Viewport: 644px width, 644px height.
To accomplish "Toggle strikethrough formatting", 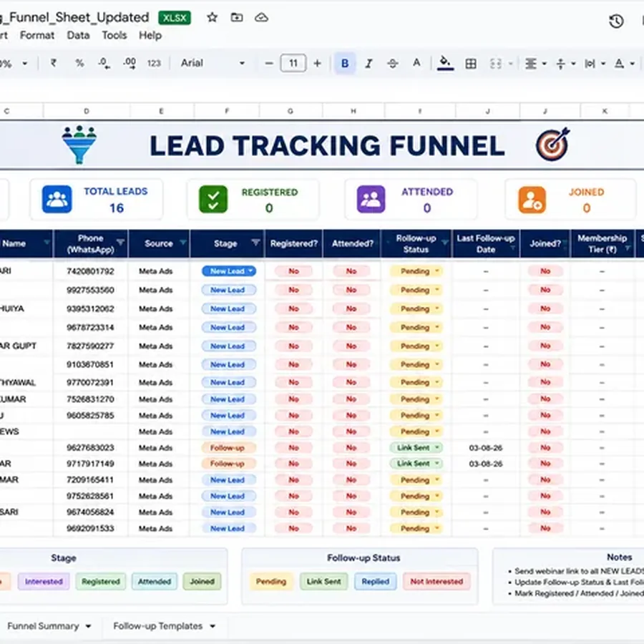I will [x=393, y=63].
